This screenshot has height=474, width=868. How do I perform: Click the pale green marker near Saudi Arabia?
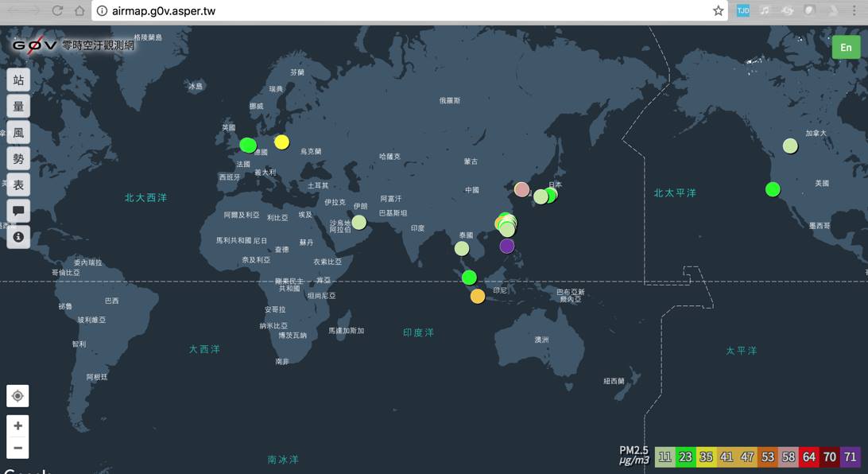click(x=358, y=222)
